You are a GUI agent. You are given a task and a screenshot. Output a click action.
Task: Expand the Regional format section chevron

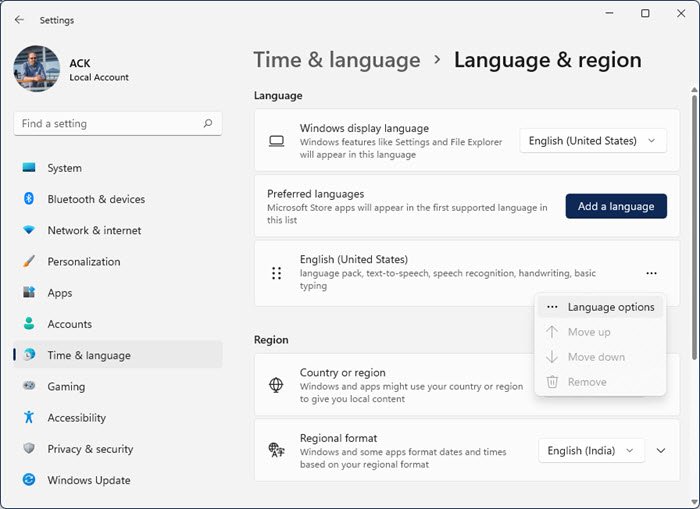tap(661, 451)
